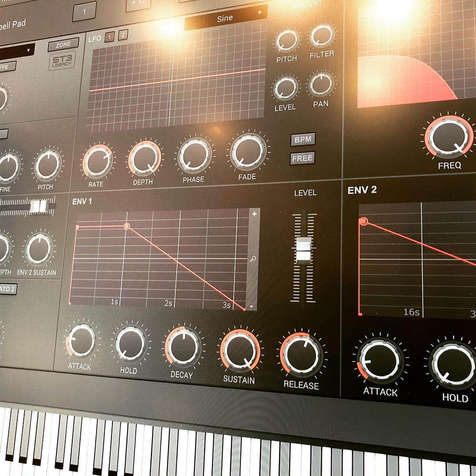Click the ENV 2 peak breakpoint node
This screenshot has height=476, width=476.
tap(363, 221)
